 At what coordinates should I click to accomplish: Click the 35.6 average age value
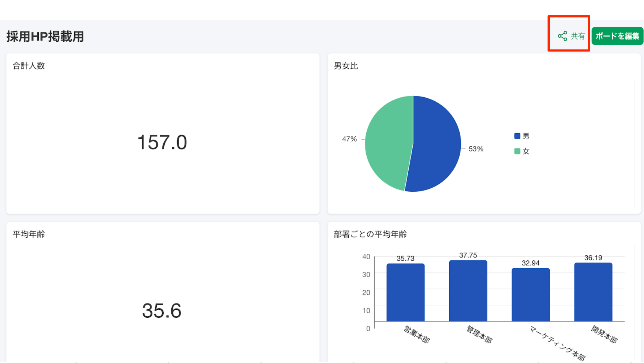(162, 311)
